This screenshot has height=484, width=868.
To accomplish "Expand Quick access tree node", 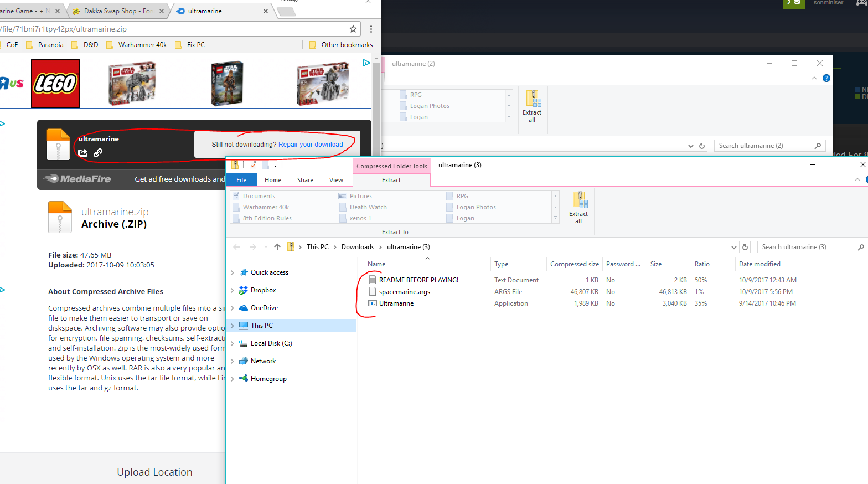I will point(232,272).
